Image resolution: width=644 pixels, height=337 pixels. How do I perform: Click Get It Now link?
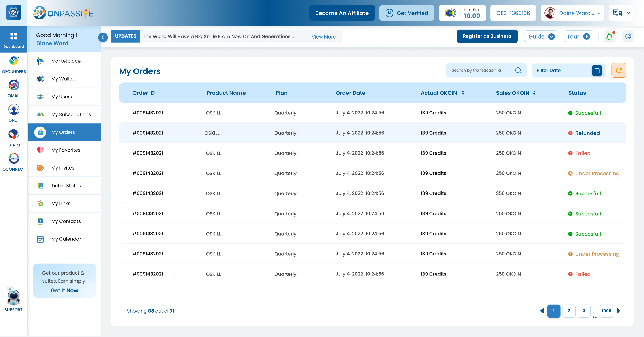[64, 290]
